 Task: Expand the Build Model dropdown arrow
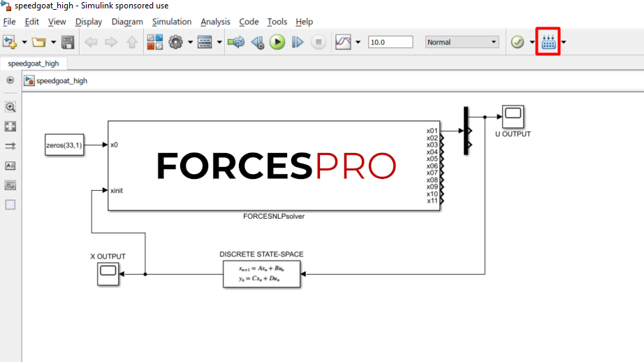point(564,43)
